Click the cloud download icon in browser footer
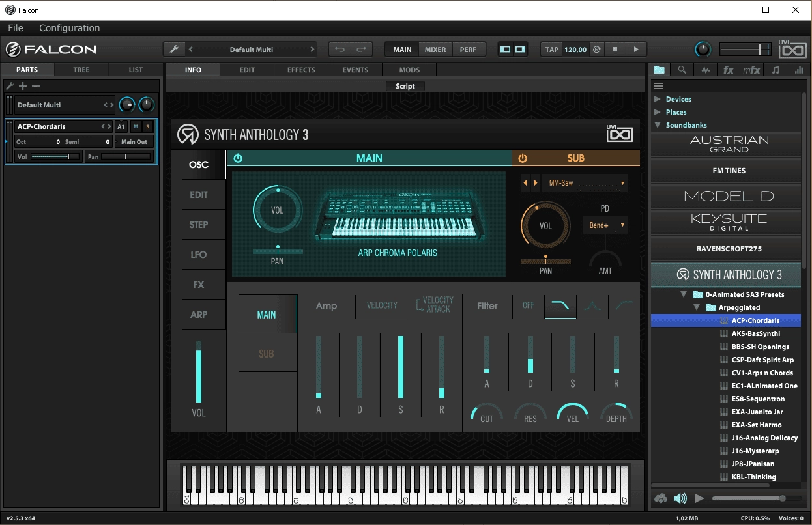812x525 pixels. (661, 498)
